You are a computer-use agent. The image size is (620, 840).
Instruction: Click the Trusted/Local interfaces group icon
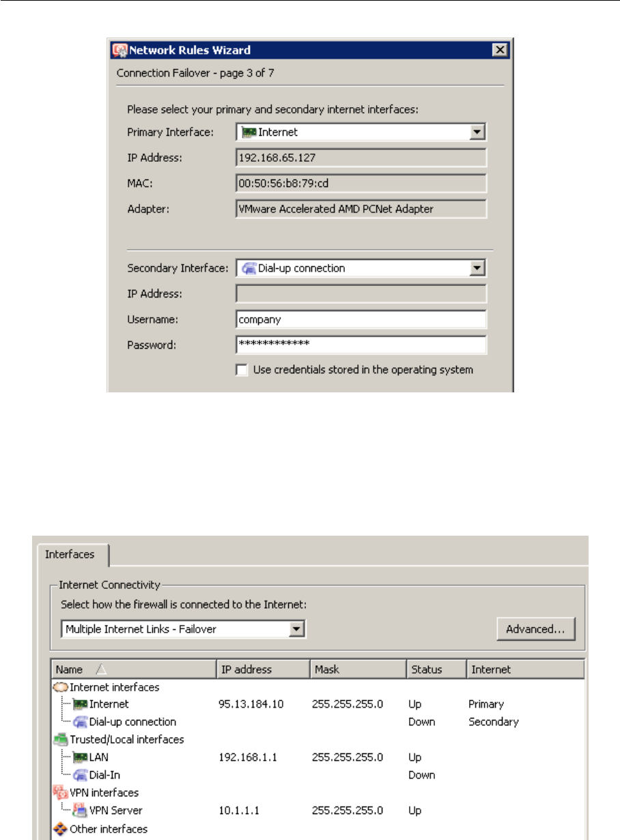click(61, 739)
